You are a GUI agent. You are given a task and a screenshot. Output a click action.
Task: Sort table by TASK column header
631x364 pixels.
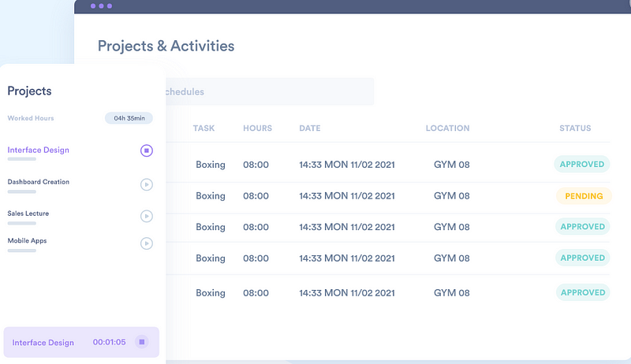tap(203, 128)
